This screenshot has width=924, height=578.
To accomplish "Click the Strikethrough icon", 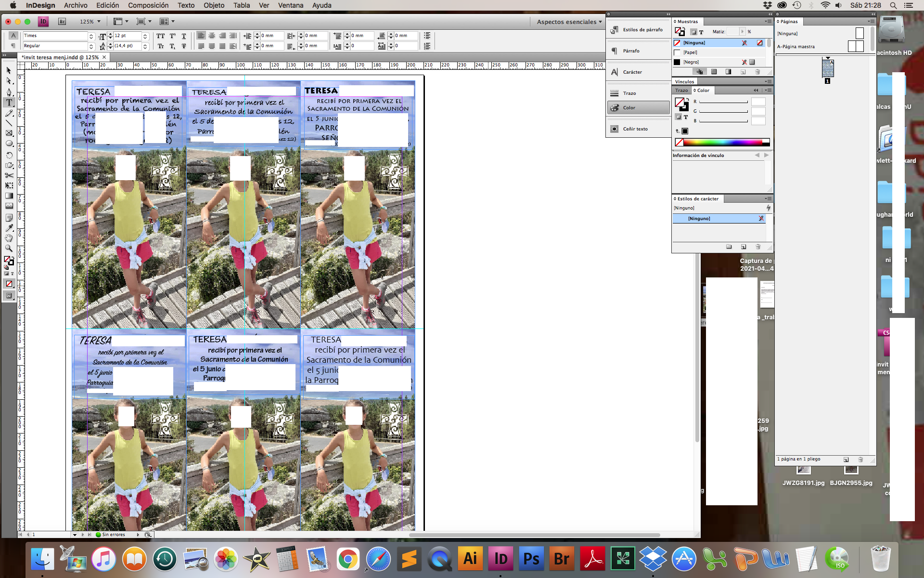I will (x=184, y=46).
